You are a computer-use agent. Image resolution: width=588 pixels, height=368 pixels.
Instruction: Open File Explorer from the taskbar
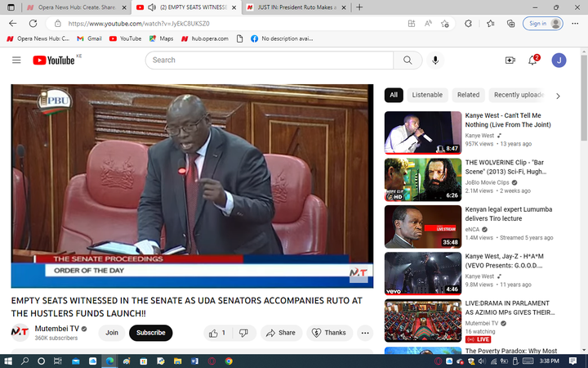tap(177, 361)
